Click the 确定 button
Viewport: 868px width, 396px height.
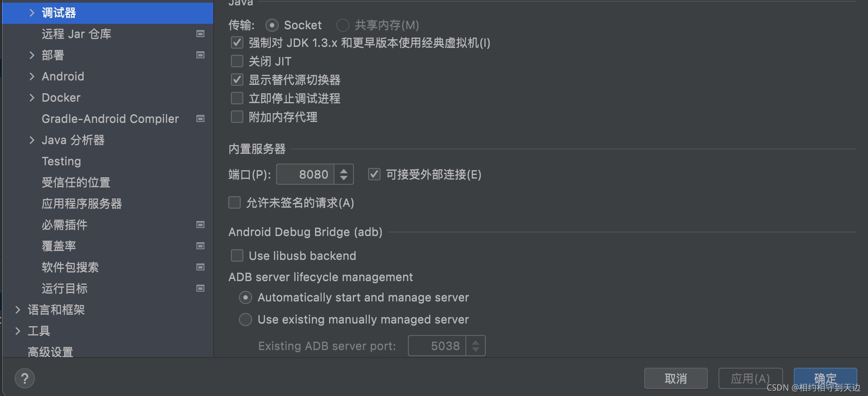(825, 378)
